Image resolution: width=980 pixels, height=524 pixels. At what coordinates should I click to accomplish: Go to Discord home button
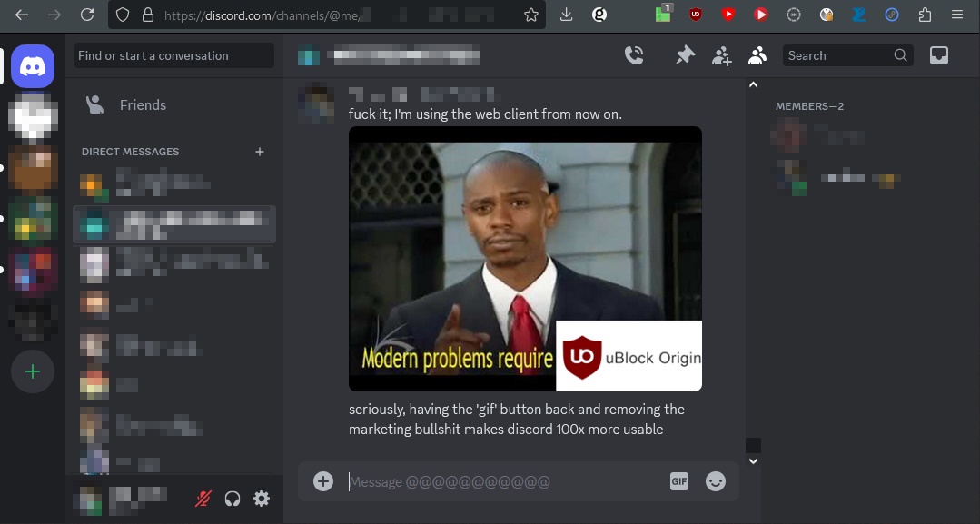33,65
